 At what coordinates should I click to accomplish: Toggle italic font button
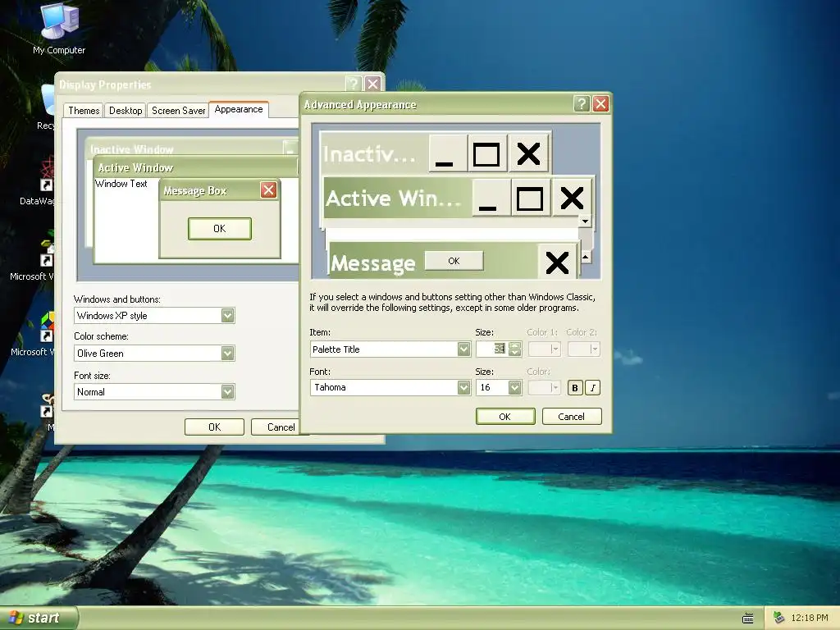(x=592, y=388)
